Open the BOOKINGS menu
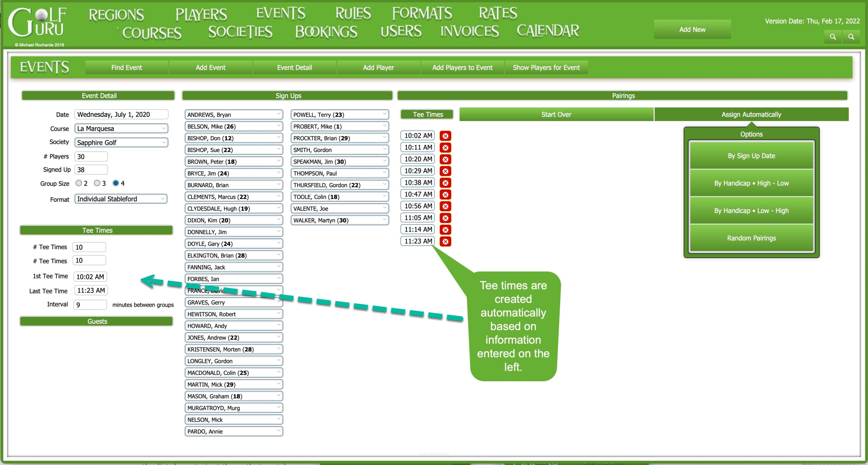The image size is (868, 465). pyautogui.click(x=326, y=32)
